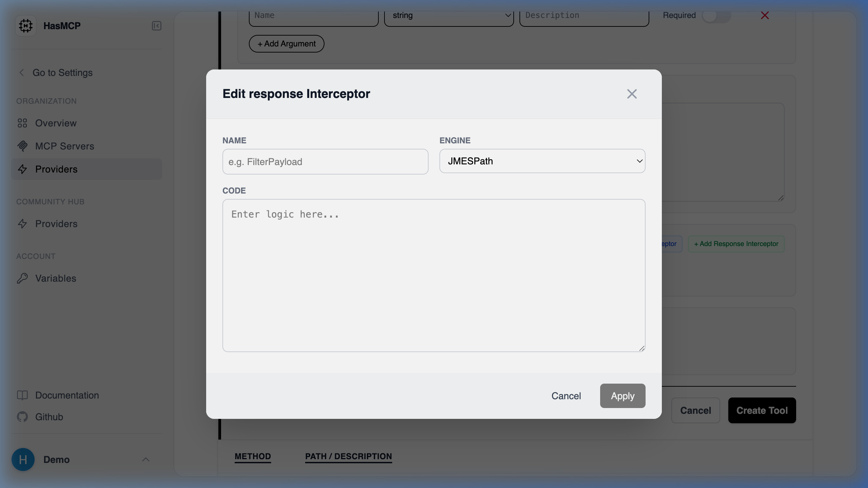Click + Add Response Interceptor

tap(736, 243)
